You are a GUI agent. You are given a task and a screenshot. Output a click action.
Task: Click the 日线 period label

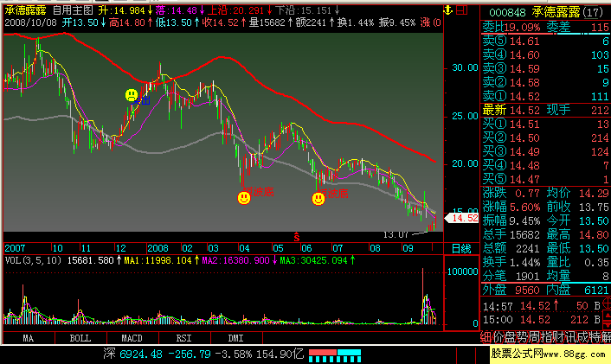tap(461, 248)
